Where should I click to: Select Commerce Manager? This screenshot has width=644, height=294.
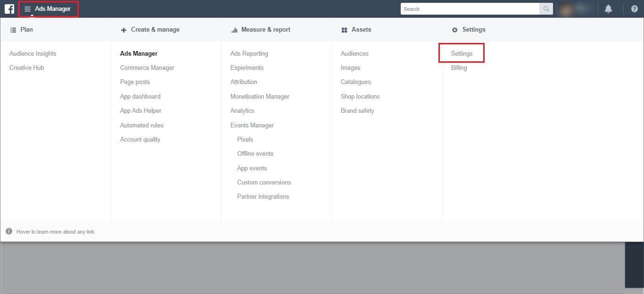pos(147,68)
